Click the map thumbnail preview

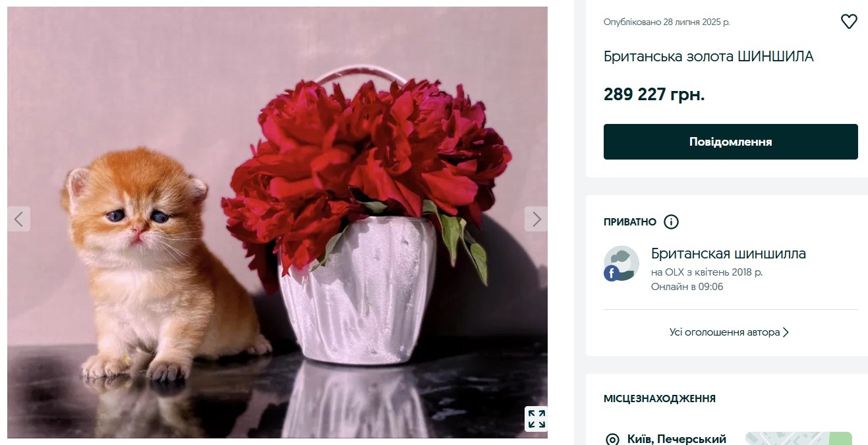799,438
